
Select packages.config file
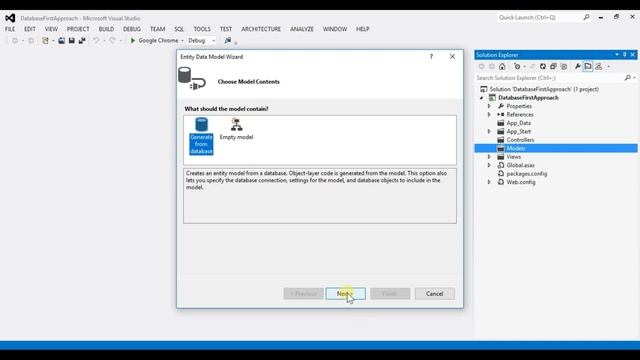tap(527, 173)
